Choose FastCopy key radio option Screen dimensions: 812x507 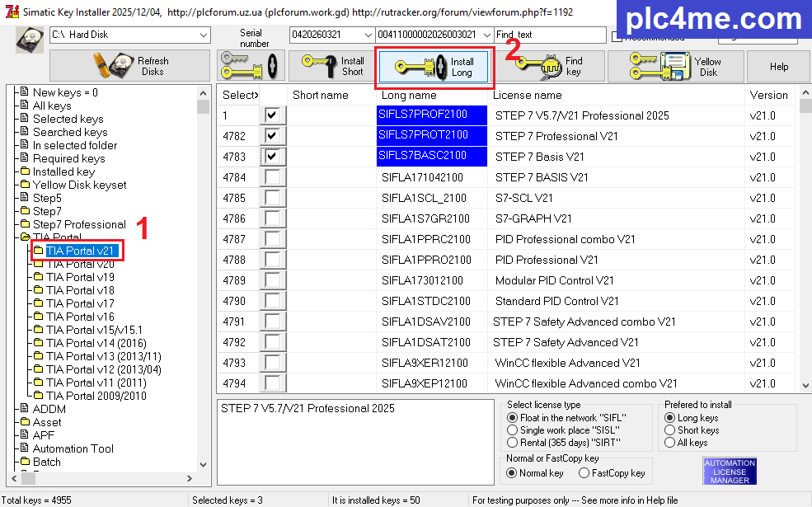coord(584,473)
